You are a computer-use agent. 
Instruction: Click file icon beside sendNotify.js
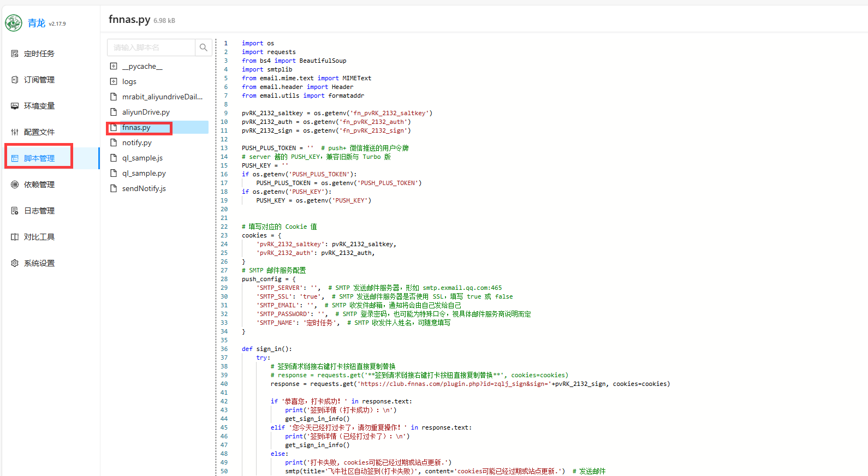click(x=114, y=188)
